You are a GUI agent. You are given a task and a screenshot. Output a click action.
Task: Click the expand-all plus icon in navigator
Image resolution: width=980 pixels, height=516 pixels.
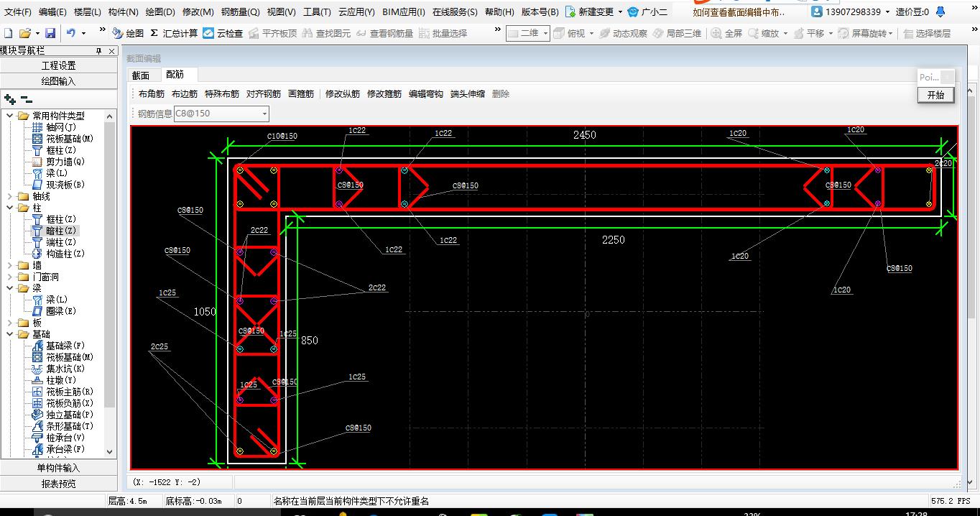[x=9, y=99]
